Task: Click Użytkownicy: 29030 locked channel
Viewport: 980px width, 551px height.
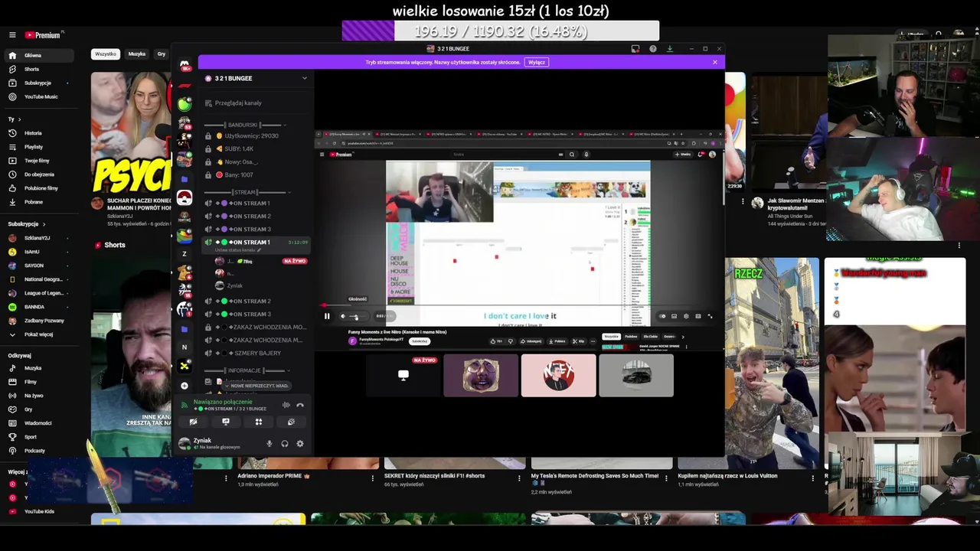Action: [256, 135]
